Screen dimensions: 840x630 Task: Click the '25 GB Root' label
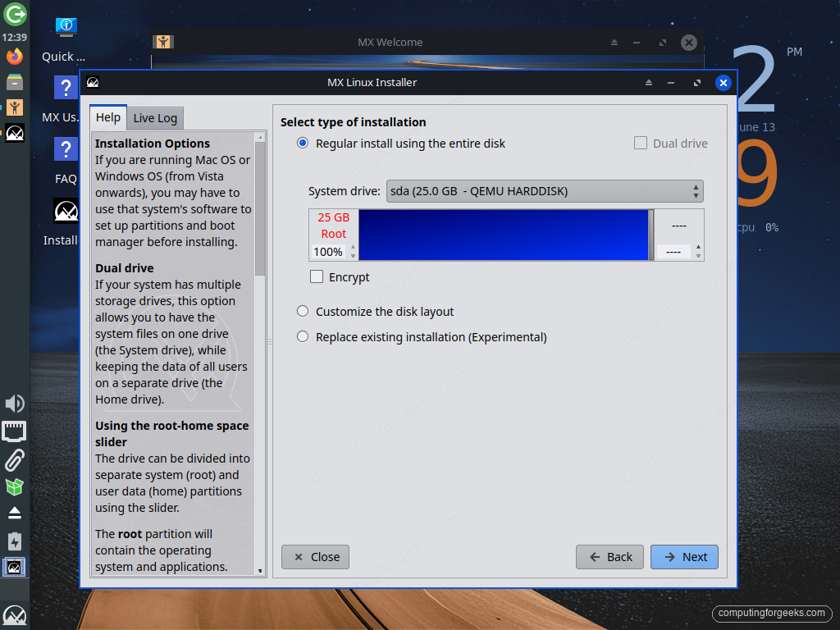(x=333, y=226)
